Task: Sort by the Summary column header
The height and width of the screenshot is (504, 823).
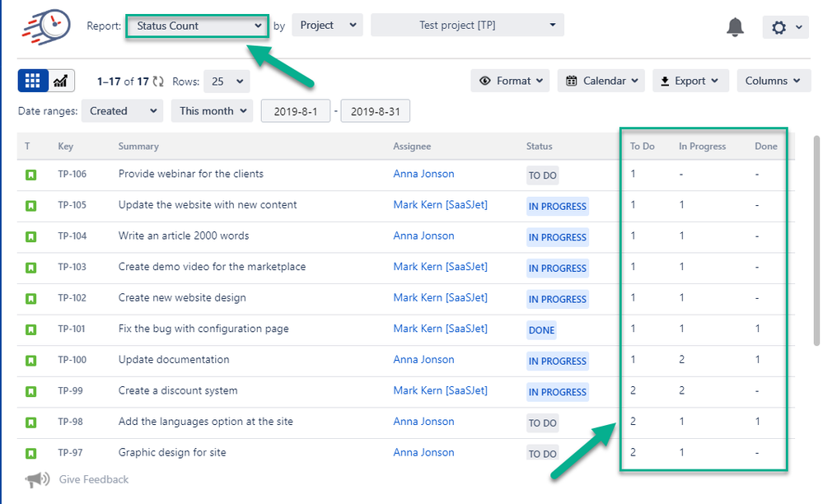Action: [x=138, y=147]
